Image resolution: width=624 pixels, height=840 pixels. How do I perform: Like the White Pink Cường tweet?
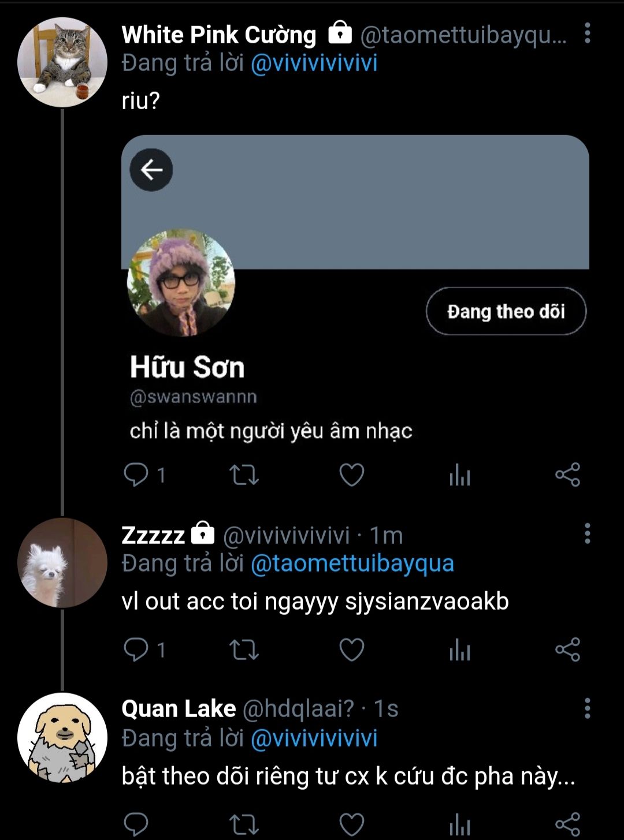coord(351,475)
